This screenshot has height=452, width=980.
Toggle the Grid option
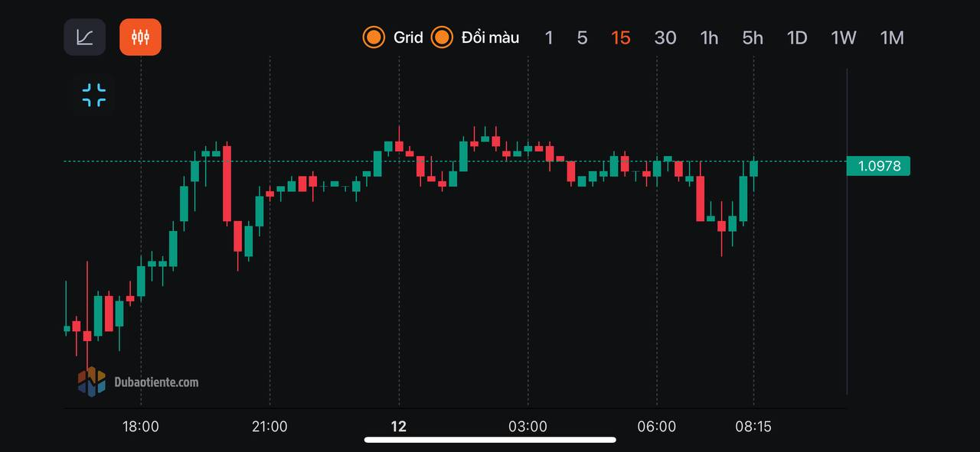click(x=394, y=37)
